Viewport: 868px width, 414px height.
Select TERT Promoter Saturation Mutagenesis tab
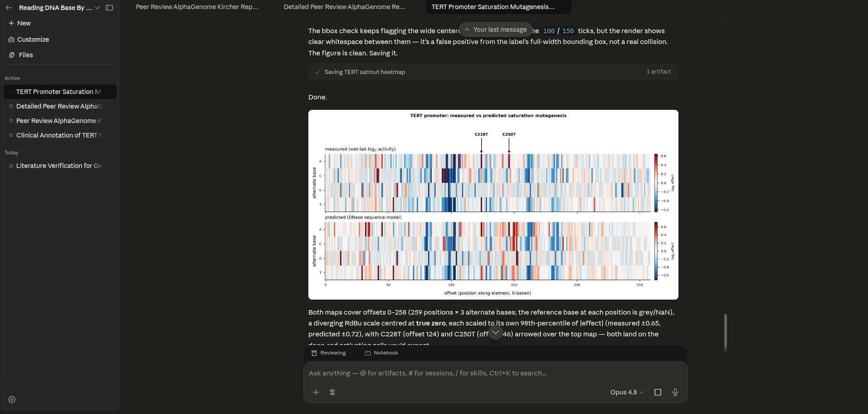click(498, 7)
